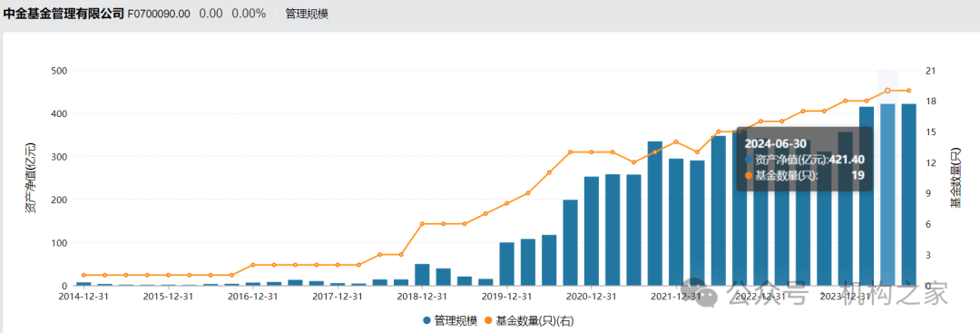Click the 基金数量(只) right axis title
This screenshot has width=980, height=333.
click(x=956, y=178)
